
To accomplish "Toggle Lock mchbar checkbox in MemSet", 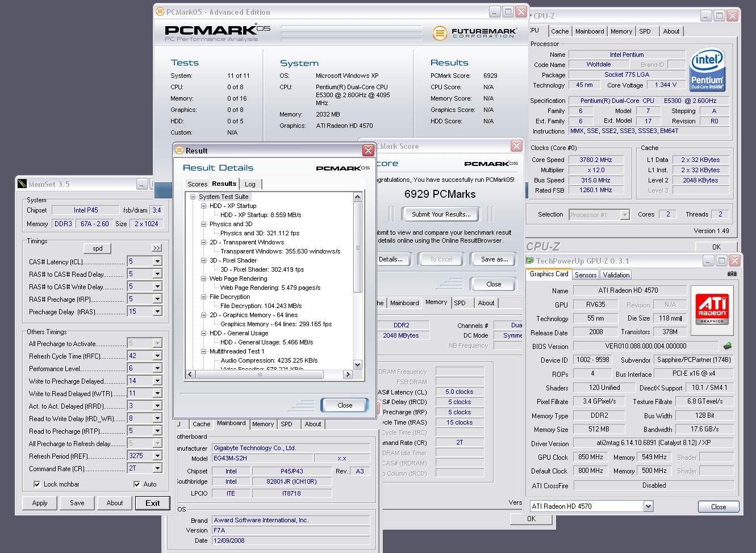I will pos(37,484).
